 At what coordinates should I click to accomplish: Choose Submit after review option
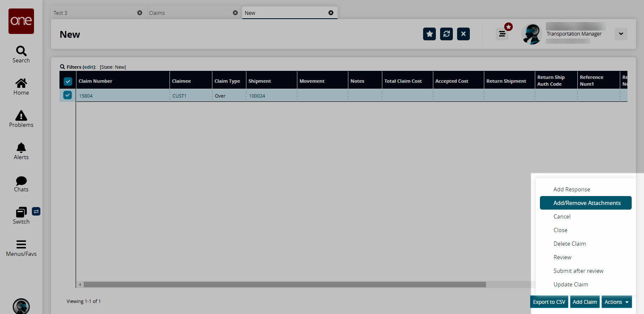click(585, 271)
